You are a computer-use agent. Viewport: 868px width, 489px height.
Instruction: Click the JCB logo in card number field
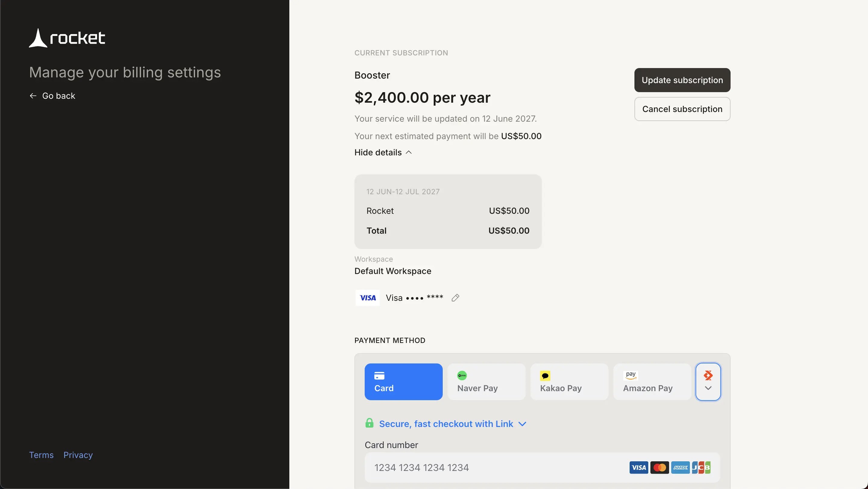pos(701,467)
